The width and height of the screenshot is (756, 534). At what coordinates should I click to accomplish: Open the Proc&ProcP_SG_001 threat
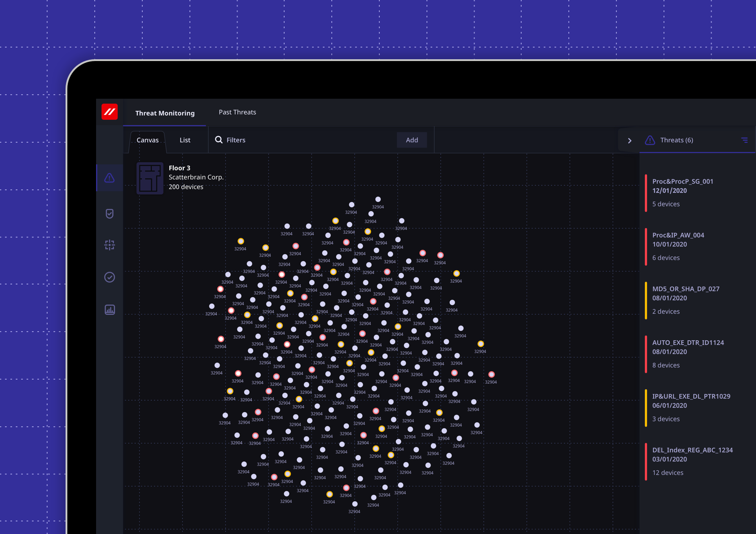click(x=698, y=193)
